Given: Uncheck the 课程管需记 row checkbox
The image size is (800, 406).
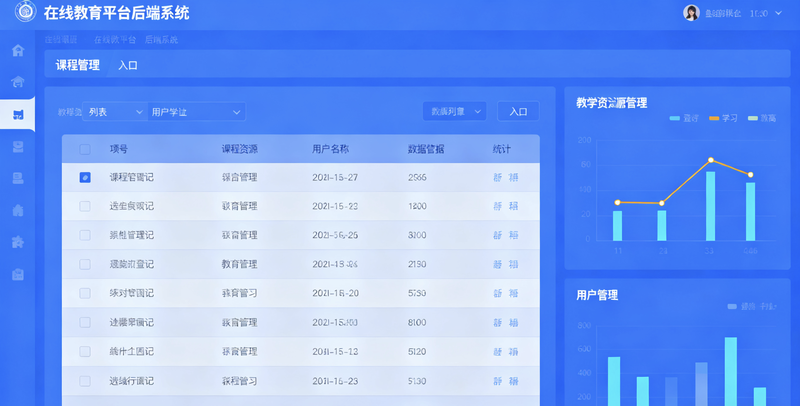Looking at the screenshot, I should point(85,177).
